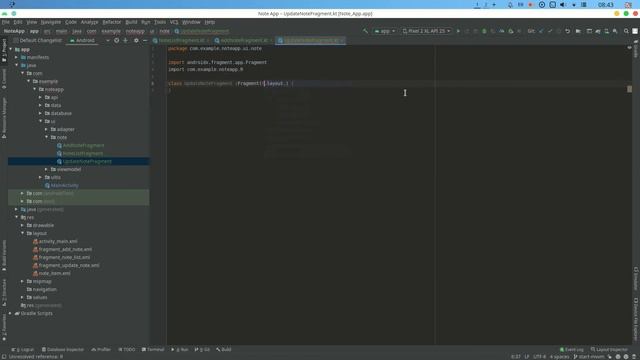The height and width of the screenshot is (360, 640).
Task: Expand the Gradle Scripts node
Action: point(11,313)
